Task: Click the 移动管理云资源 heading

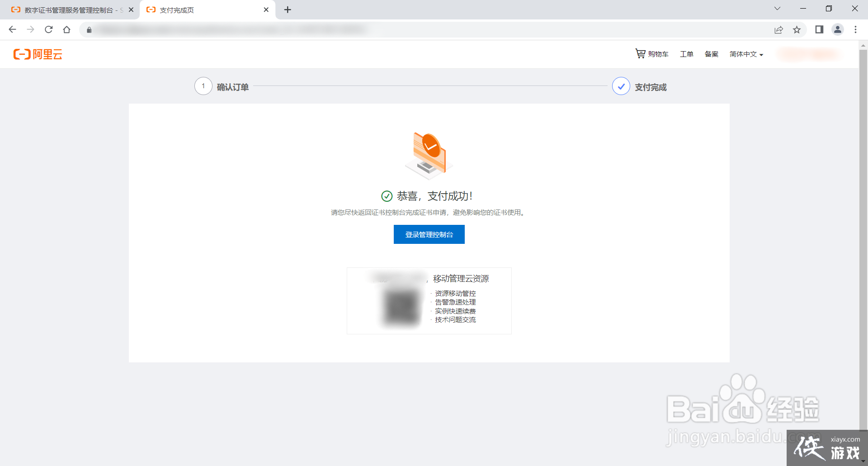Action: 461,279
